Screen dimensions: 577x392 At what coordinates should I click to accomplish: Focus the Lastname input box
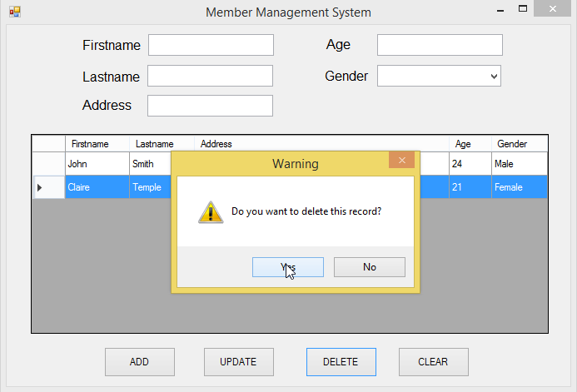pyautogui.click(x=211, y=76)
